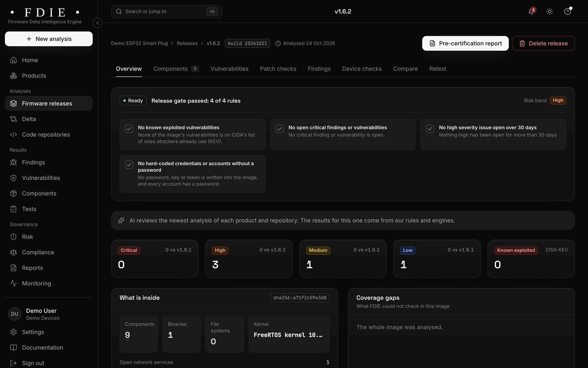Click the Search or jump to field
This screenshot has height=368, width=588.
(x=166, y=11)
